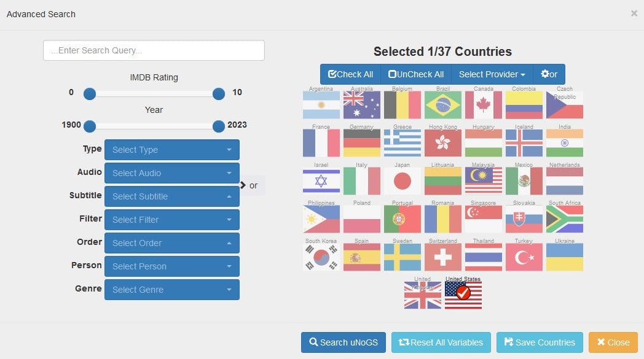Select the Canada flag
Viewport: 644px width, 359px height.
(484, 105)
